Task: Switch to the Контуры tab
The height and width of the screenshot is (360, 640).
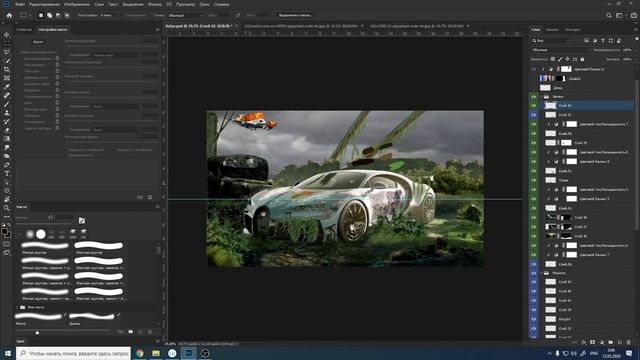Action: tap(572, 29)
